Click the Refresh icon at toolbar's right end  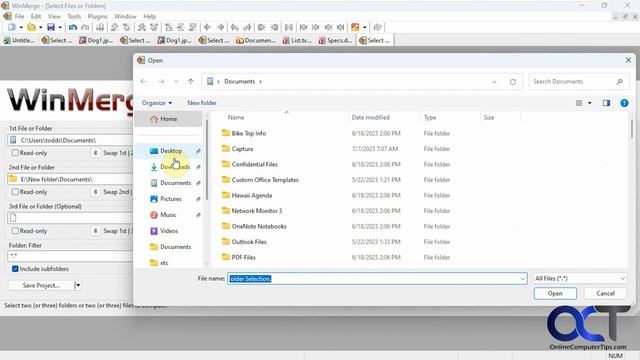pyautogui.click(x=378, y=27)
